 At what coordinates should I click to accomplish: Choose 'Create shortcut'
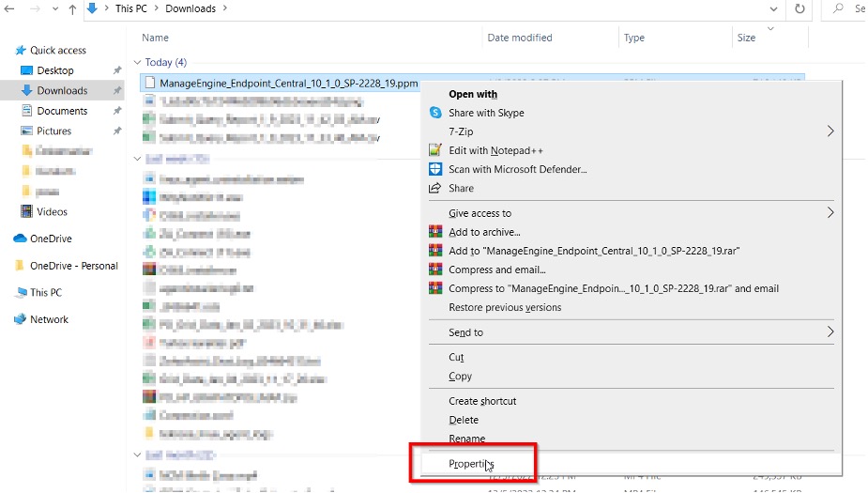pyautogui.click(x=482, y=401)
